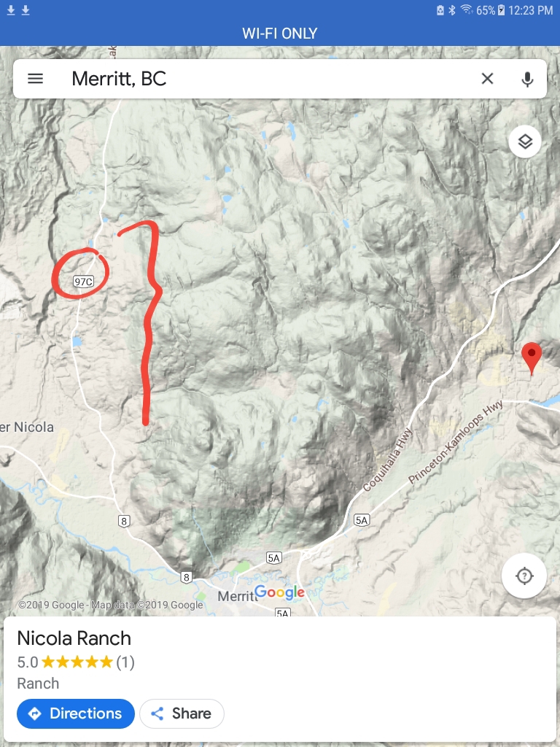Tap the Princeton-Kamloops Hwy label
Image resolution: width=560 pixels, height=747 pixels.
456,441
